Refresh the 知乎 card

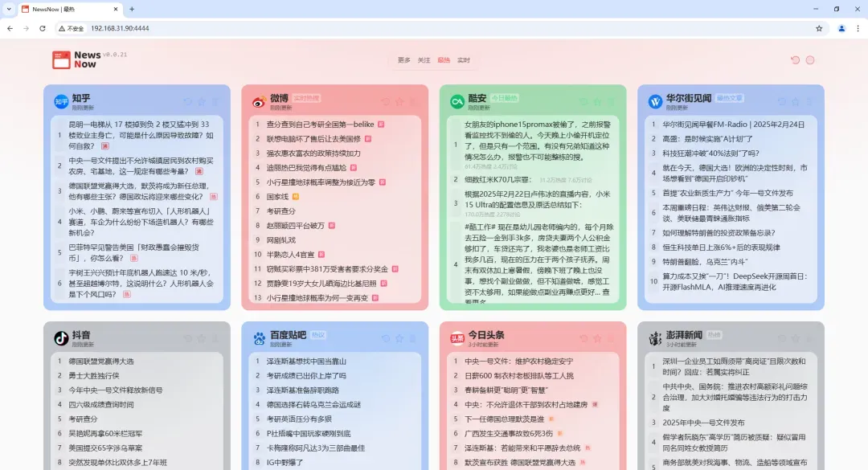pyautogui.click(x=188, y=102)
